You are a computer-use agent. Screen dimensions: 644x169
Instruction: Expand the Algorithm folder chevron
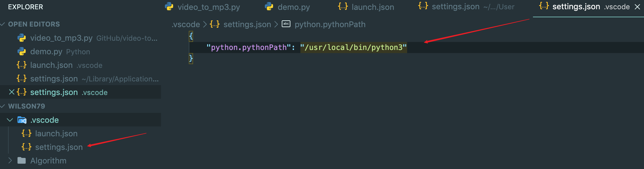(x=10, y=161)
